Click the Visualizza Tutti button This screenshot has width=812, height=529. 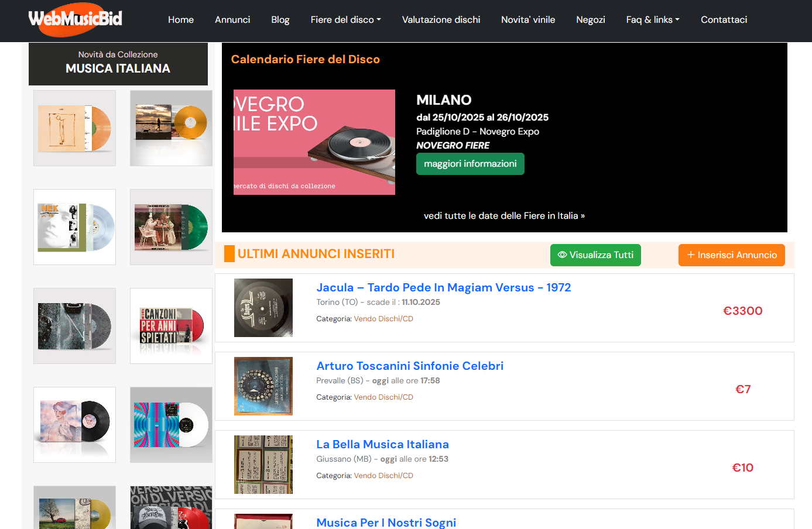(x=595, y=255)
